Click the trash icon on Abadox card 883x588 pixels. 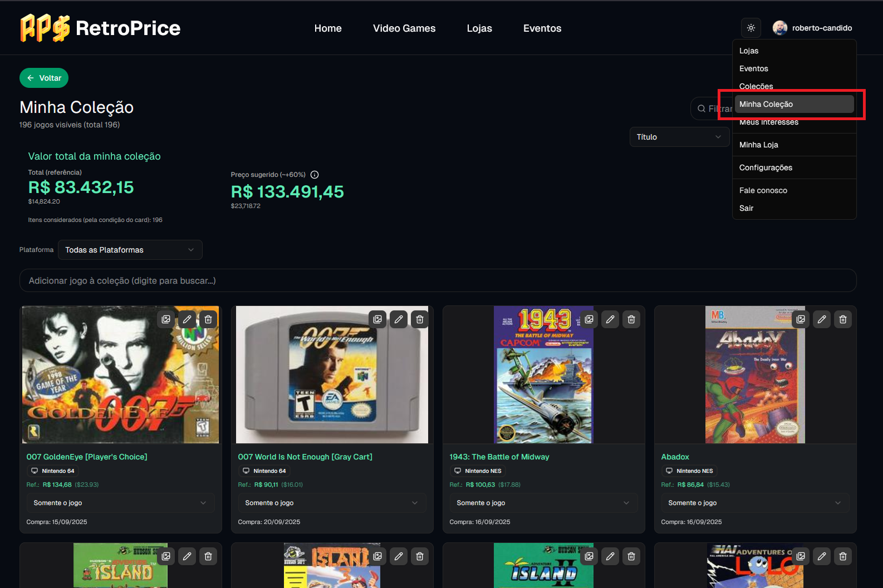pyautogui.click(x=843, y=319)
